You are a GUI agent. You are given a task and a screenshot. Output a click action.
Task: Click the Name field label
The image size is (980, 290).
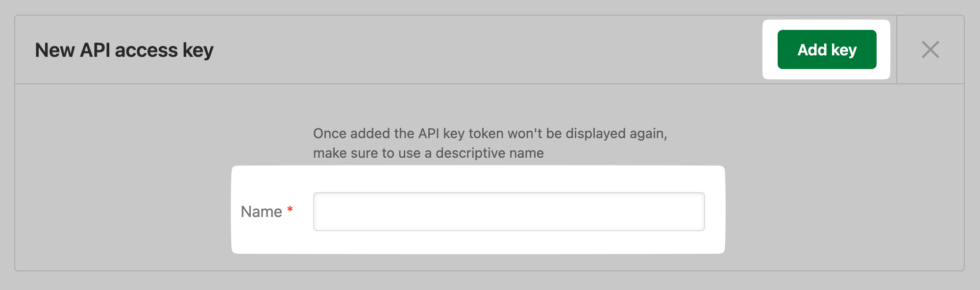(261, 212)
